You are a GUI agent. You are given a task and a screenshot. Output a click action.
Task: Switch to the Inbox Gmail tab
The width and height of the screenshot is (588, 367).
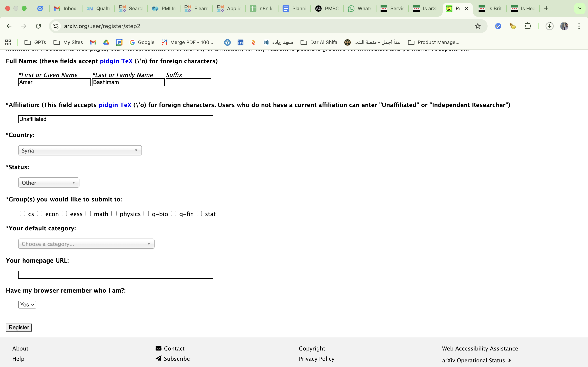pyautogui.click(x=65, y=9)
